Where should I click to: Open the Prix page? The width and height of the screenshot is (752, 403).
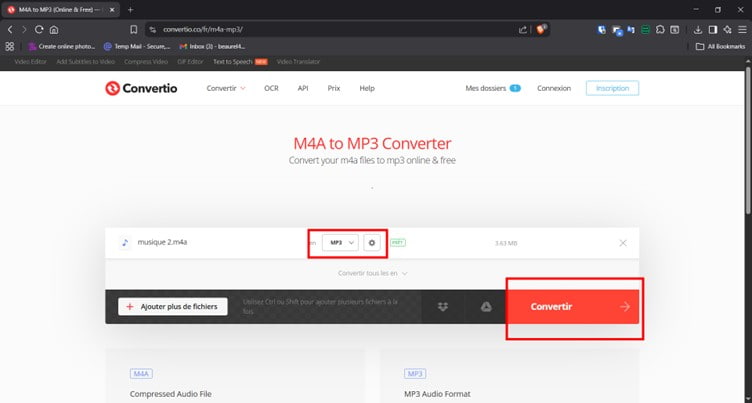click(x=334, y=88)
